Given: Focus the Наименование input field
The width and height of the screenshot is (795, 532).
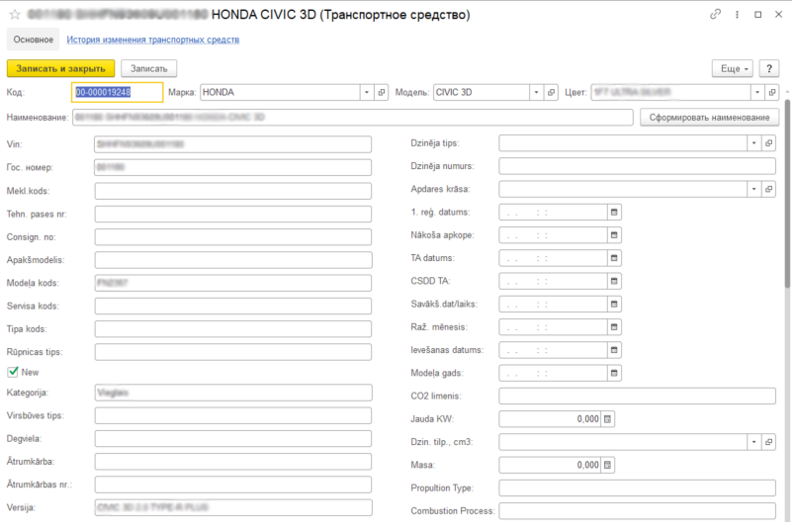Looking at the screenshot, I should click(353, 118).
